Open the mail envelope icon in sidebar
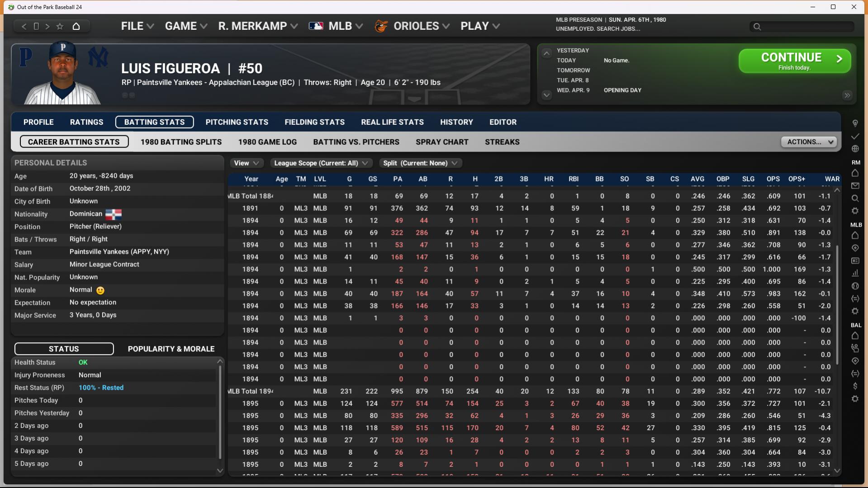The width and height of the screenshot is (868, 488). click(855, 185)
